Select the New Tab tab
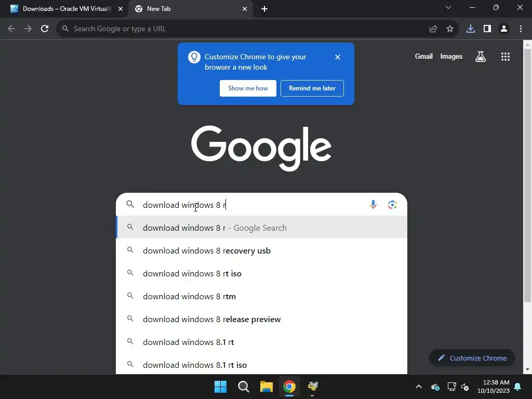This screenshot has width=532, height=399. click(x=190, y=9)
